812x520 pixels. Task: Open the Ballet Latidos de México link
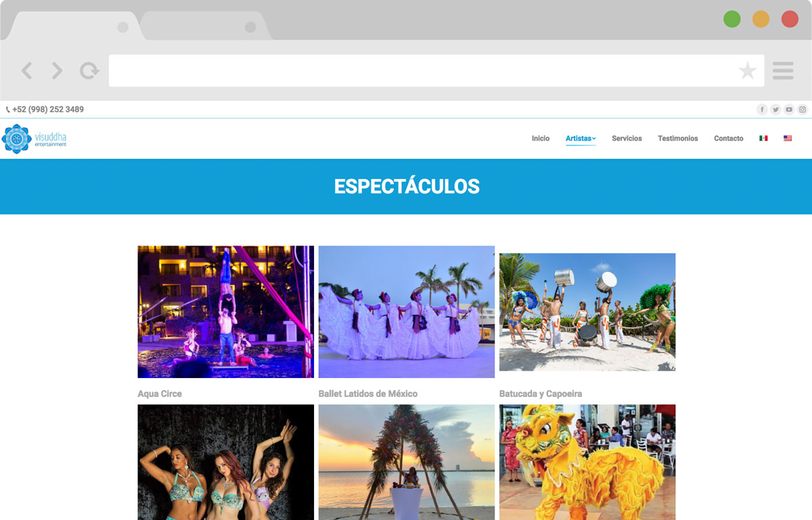(368, 394)
